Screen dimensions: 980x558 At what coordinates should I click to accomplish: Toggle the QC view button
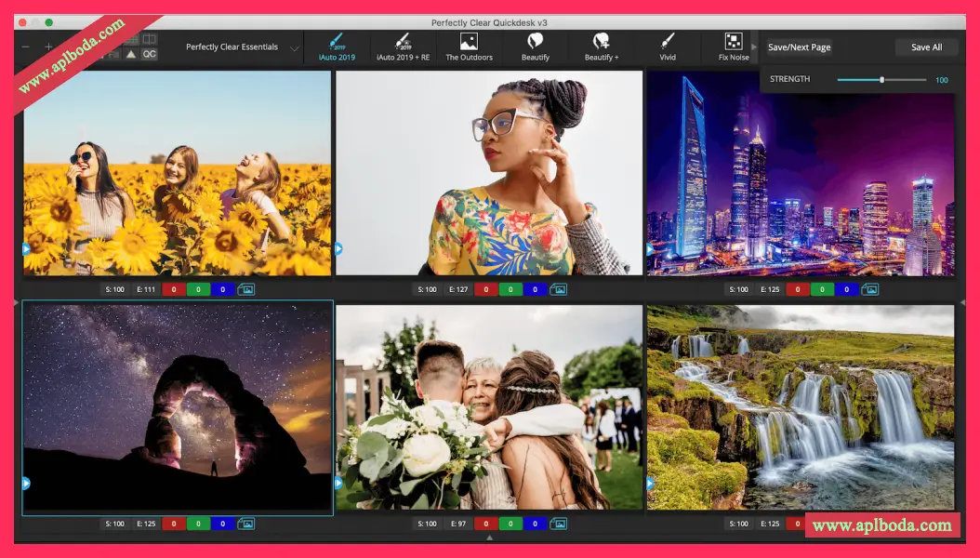click(x=149, y=54)
